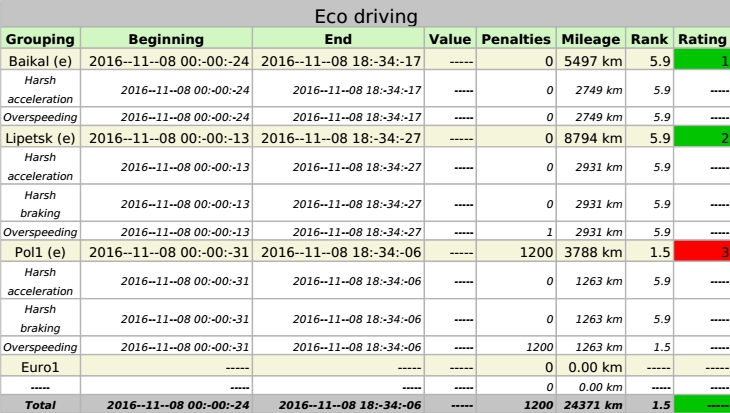Click the green rating cell for Lipetsk (e)
Image resolution: width=730 pixels, height=413 pixels.
coord(702,136)
